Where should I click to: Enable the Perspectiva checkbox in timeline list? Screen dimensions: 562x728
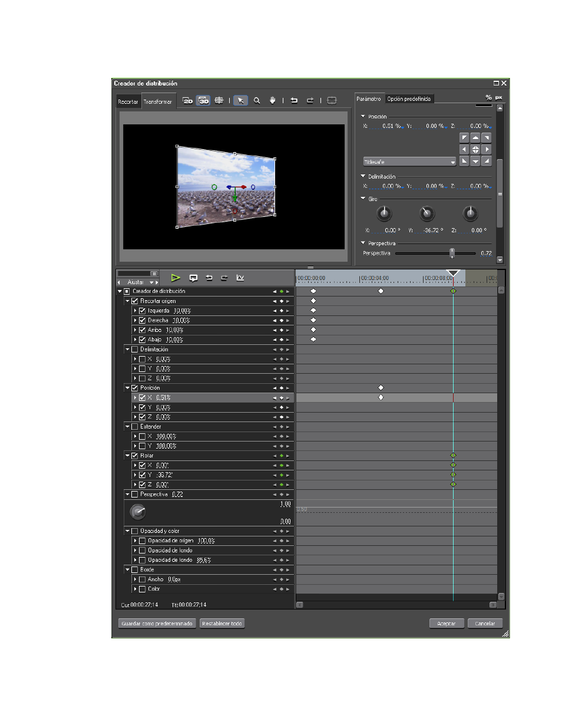(x=135, y=495)
